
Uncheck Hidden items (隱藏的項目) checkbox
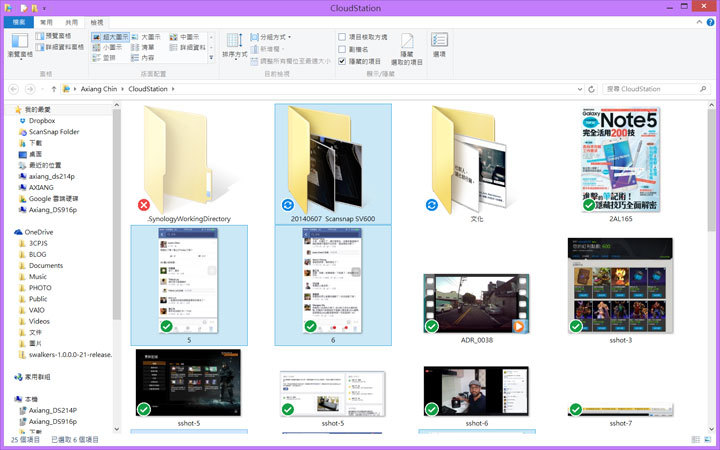(x=342, y=60)
